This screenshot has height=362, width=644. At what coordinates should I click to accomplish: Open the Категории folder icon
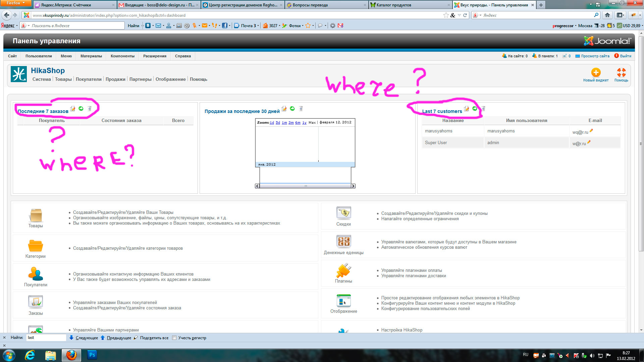pyautogui.click(x=36, y=246)
